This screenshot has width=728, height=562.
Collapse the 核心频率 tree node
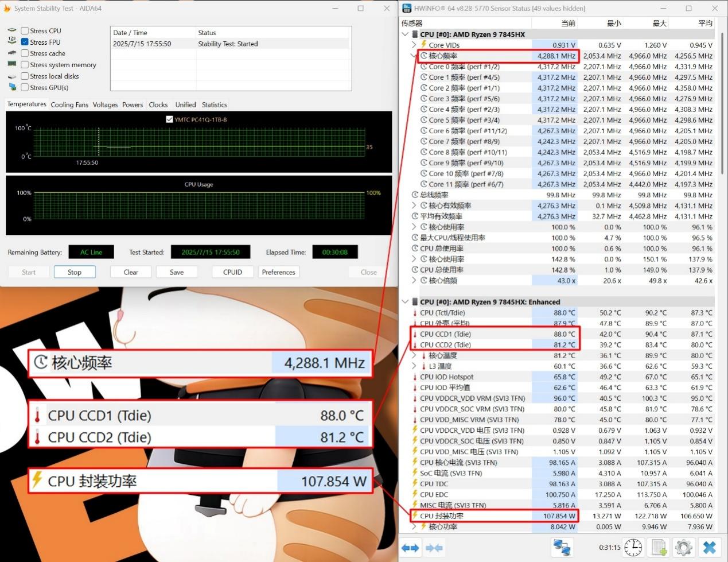414,56
